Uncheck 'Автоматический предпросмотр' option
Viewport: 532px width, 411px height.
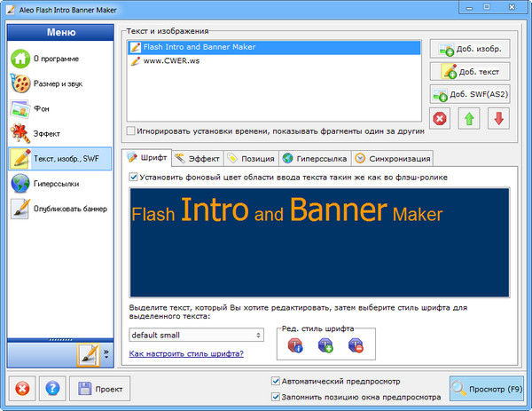click(x=276, y=381)
